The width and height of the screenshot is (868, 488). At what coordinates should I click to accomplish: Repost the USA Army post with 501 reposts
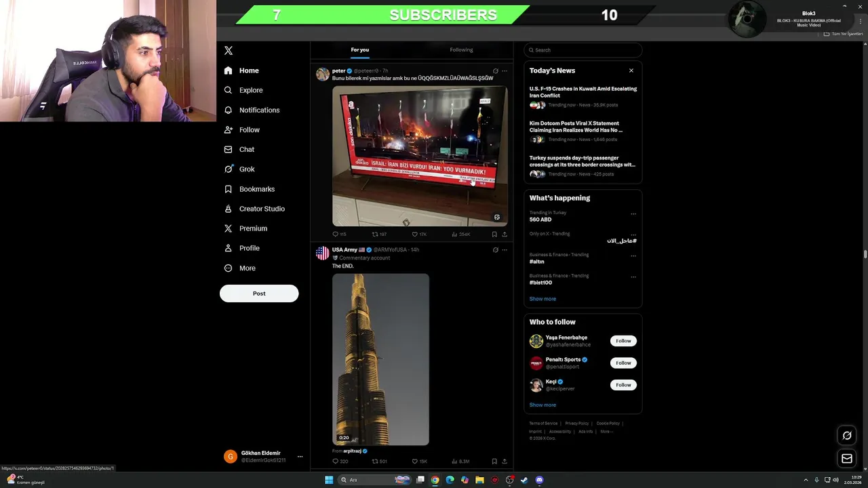coord(379,462)
